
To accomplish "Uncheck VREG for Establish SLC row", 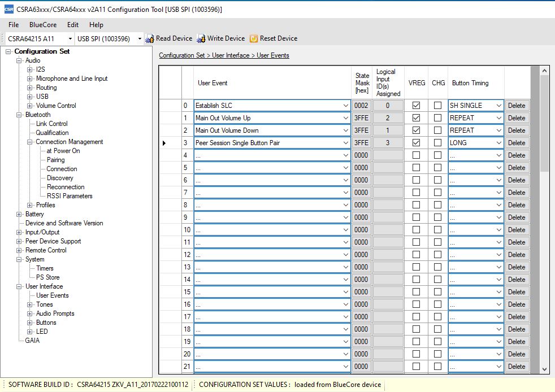I will point(417,106).
